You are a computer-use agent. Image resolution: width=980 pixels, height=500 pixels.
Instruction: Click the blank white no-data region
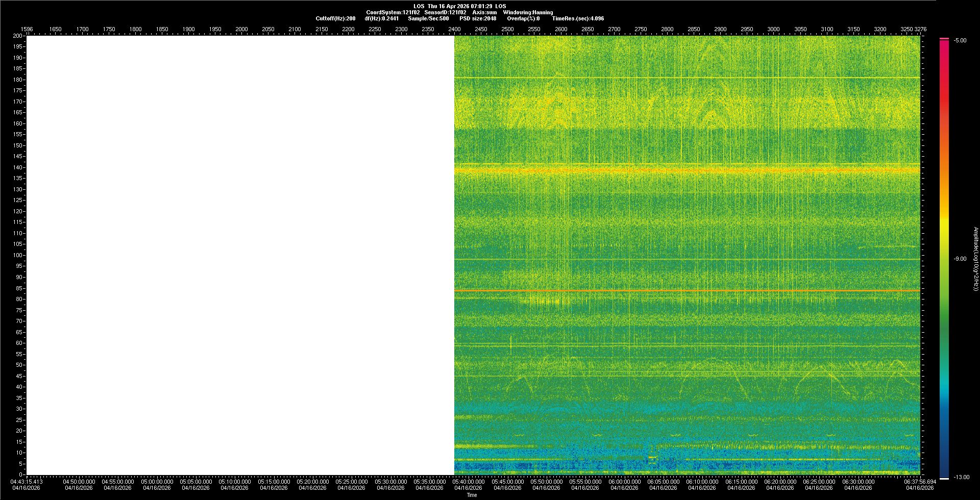[x=240, y=255]
